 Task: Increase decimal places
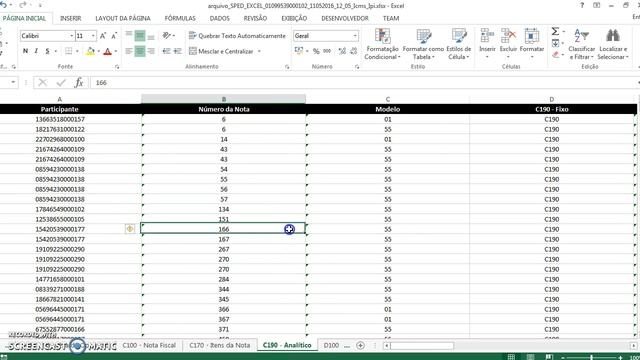[x=342, y=51]
